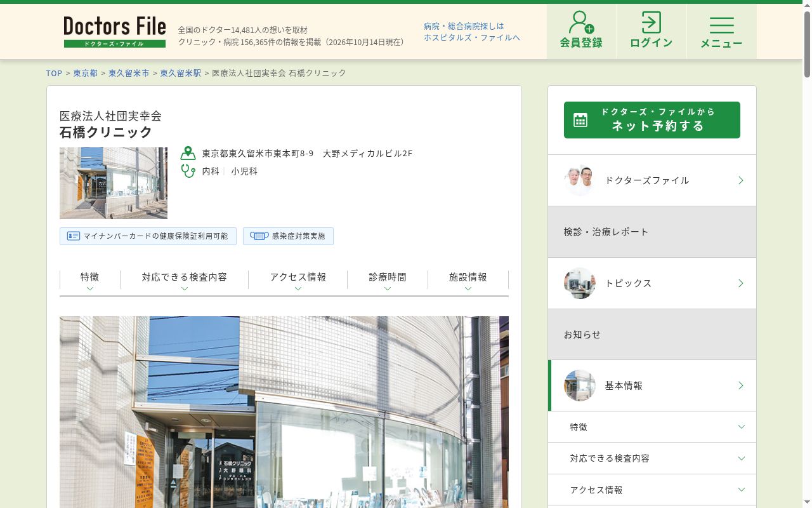812x508 pixels.
Task: Click the chevron arrow on ドクターズファイル row
Action: 741,180
